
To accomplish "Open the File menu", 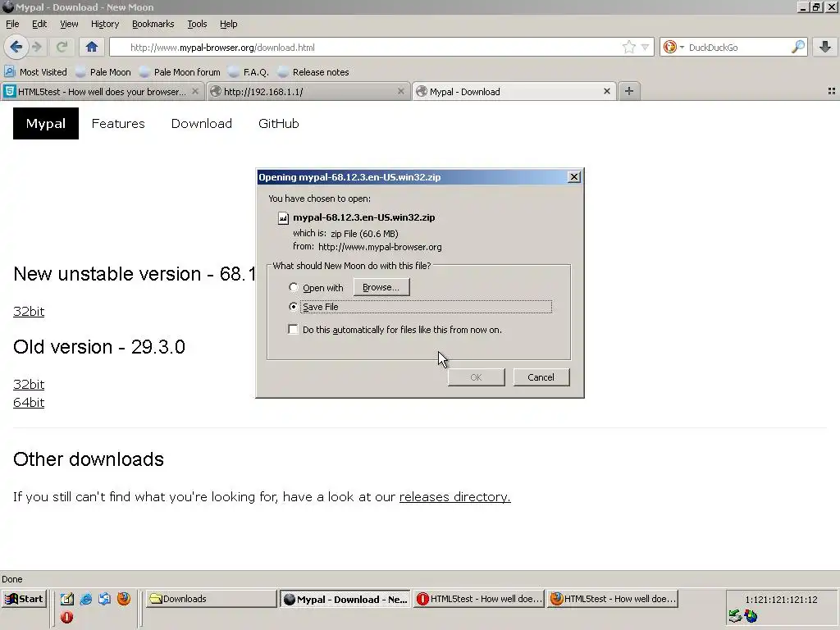I will click(12, 24).
